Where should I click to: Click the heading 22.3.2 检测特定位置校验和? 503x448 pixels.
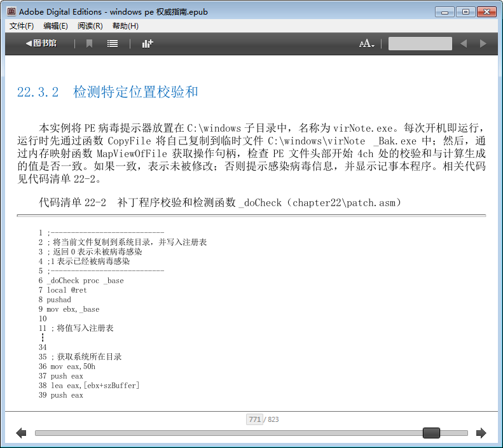click(x=107, y=92)
